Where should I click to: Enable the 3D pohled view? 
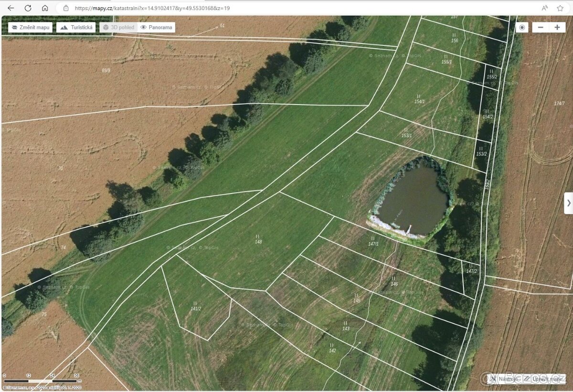118,27
